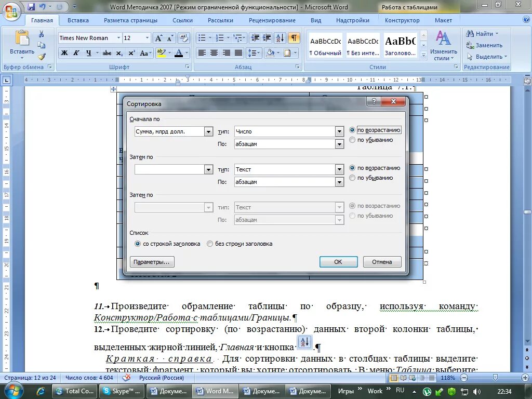Toggle bold (Ж) formatting
532x399 pixels.
[x=64, y=53]
